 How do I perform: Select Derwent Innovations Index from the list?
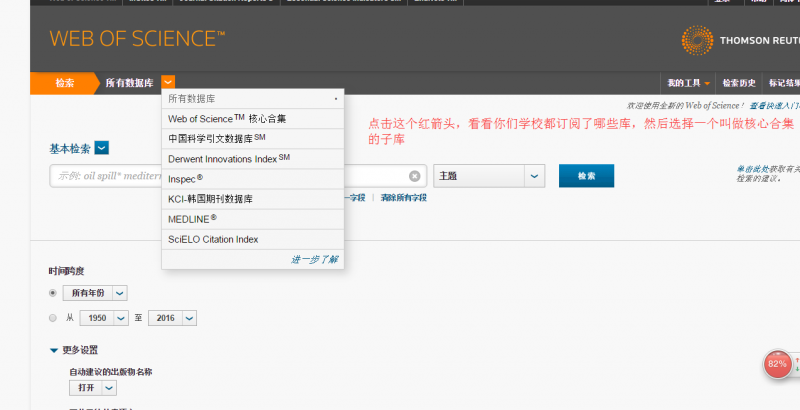tap(253, 159)
